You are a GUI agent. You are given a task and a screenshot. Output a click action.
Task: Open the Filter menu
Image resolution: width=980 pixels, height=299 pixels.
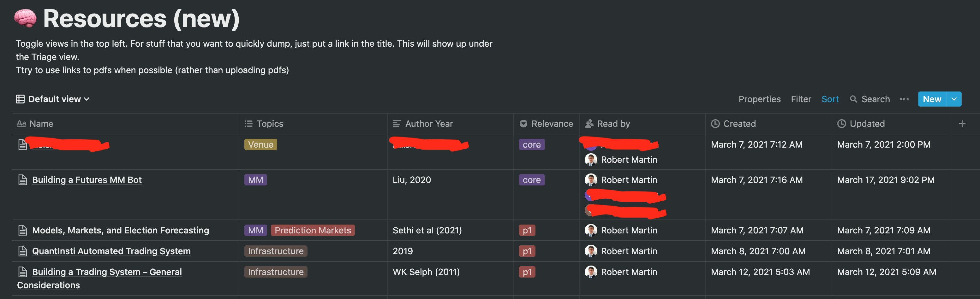801,99
